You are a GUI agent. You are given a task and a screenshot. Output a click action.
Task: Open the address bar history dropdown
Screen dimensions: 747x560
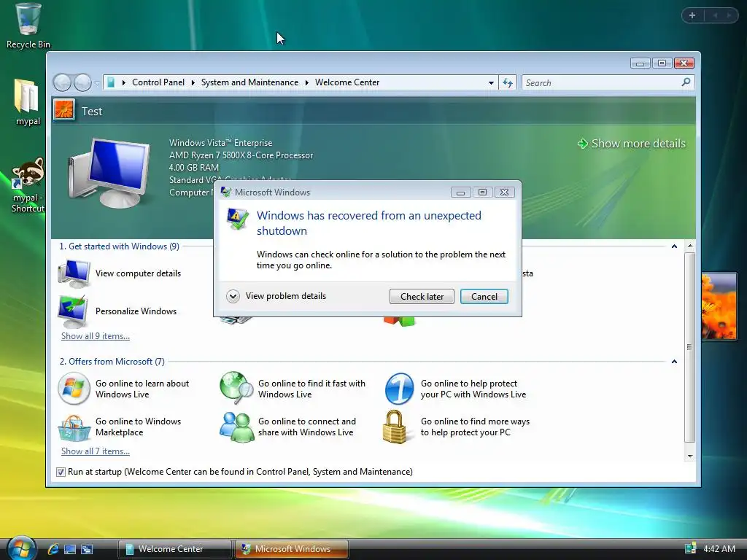pyautogui.click(x=491, y=83)
